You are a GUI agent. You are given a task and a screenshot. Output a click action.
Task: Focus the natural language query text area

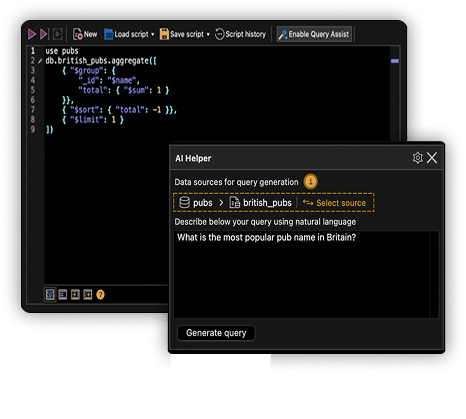pyautogui.click(x=302, y=274)
